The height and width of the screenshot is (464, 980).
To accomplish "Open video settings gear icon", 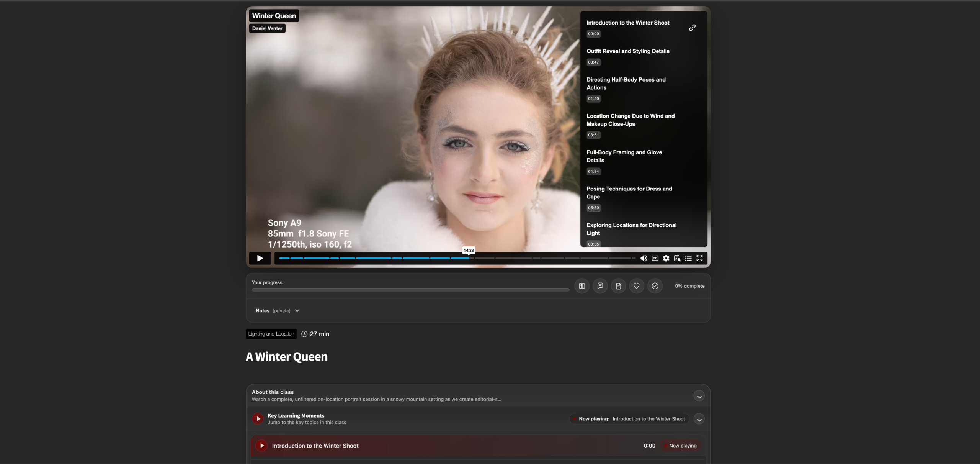I will [666, 258].
